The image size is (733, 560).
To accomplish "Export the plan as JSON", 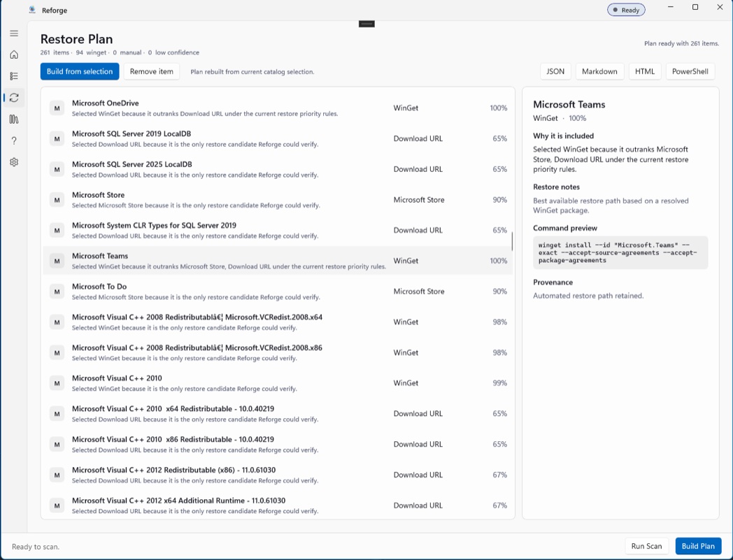I will pos(555,71).
